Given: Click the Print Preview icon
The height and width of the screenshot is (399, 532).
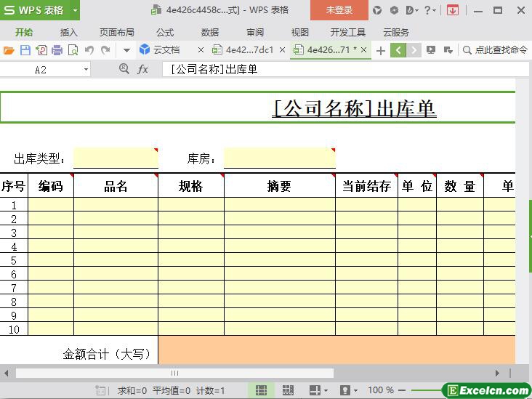Looking at the screenshot, I should tap(73, 50).
